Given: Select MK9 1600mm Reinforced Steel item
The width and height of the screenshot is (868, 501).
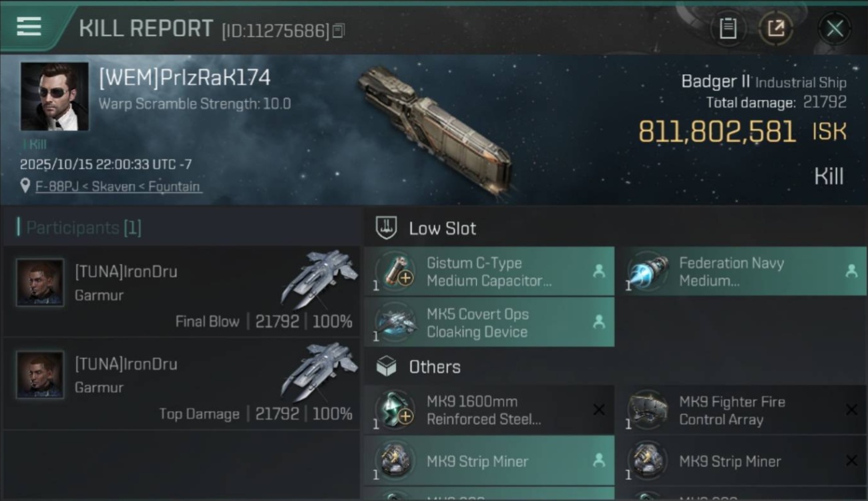Looking at the screenshot, I should pyautogui.click(x=489, y=409).
